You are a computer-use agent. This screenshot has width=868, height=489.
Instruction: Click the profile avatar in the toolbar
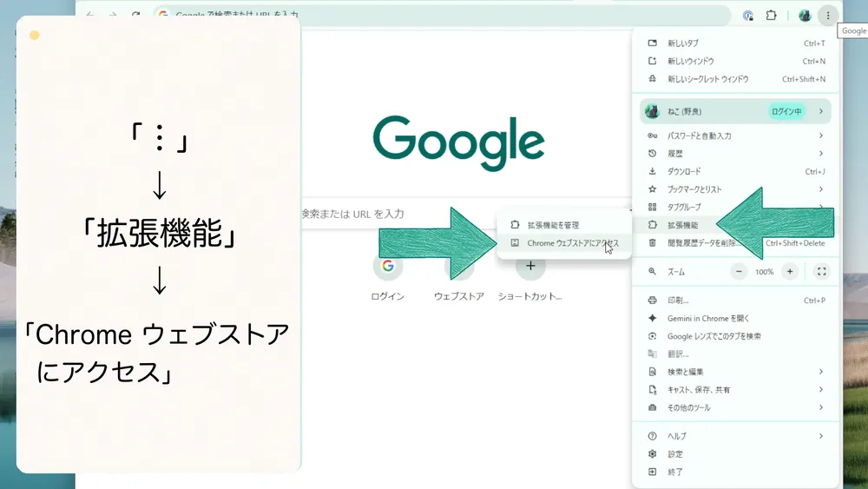[805, 16]
